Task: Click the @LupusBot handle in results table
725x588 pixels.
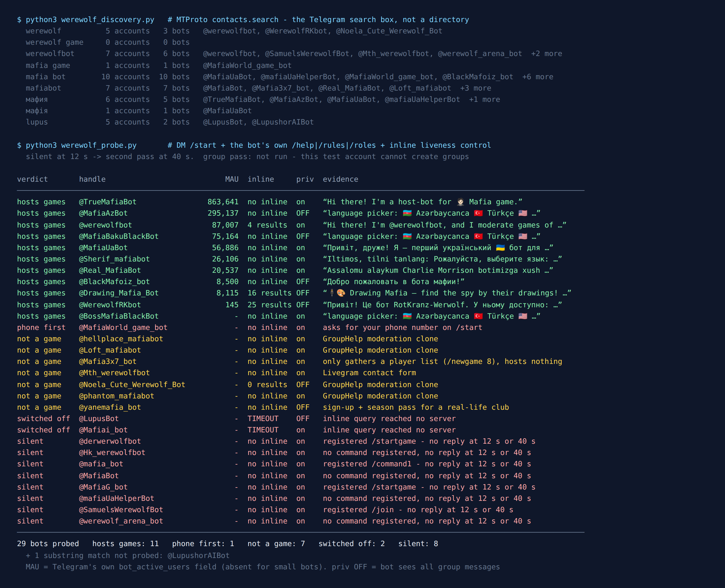Action: pyautogui.click(x=99, y=419)
